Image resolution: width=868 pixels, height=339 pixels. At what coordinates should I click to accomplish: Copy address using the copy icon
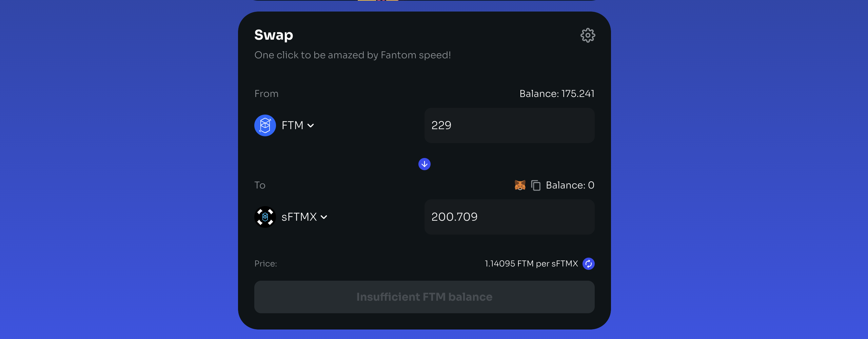tap(536, 185)
